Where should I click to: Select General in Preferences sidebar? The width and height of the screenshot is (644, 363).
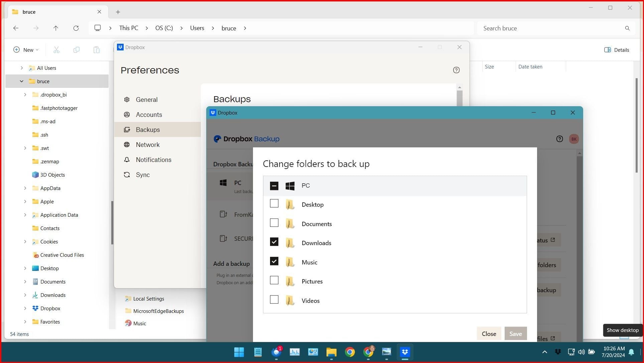pyautogui.click(x=157, y=100)
